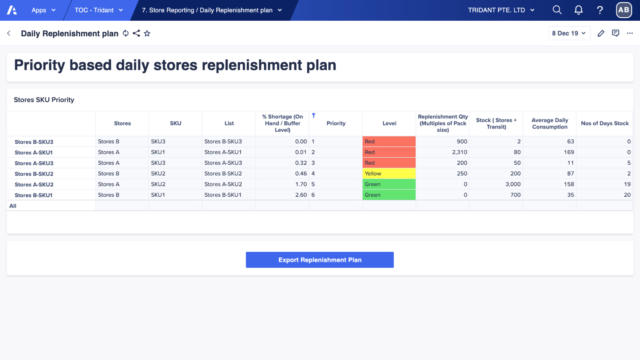640x360 pixels.
Task: Open the page notes icon
Action: tap(616, 33)
